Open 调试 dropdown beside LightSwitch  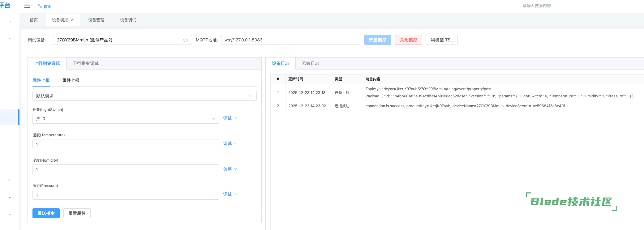click(x=230, y=118)
